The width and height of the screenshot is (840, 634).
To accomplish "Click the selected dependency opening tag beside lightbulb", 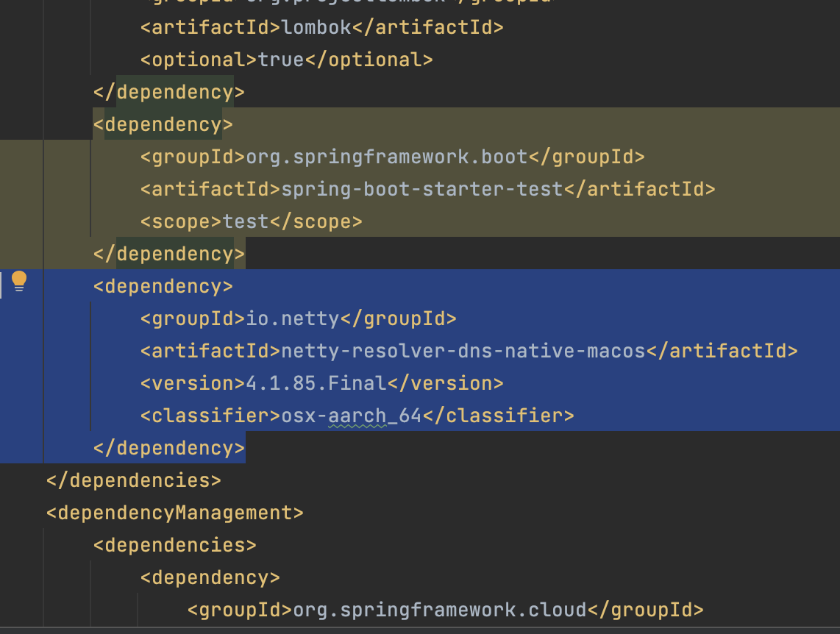I will point(163,286).
